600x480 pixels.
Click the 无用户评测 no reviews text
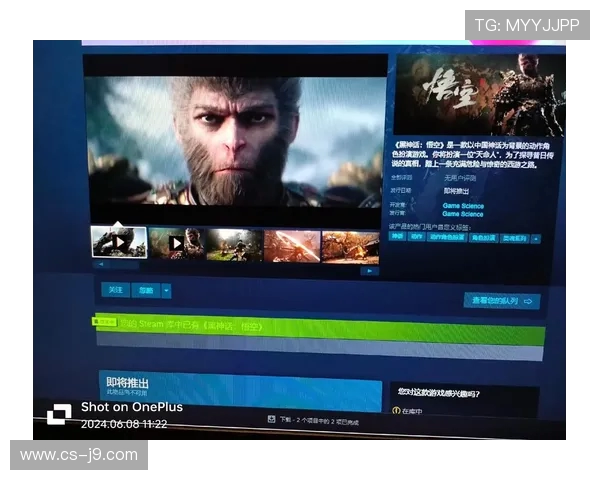point(460,178)
